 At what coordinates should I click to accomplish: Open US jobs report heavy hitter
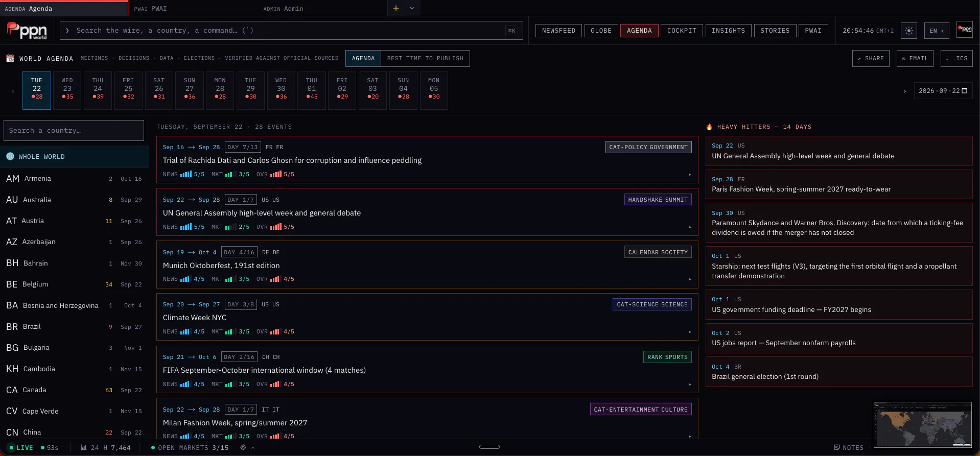pyautogui.click(x=839, y=338)
